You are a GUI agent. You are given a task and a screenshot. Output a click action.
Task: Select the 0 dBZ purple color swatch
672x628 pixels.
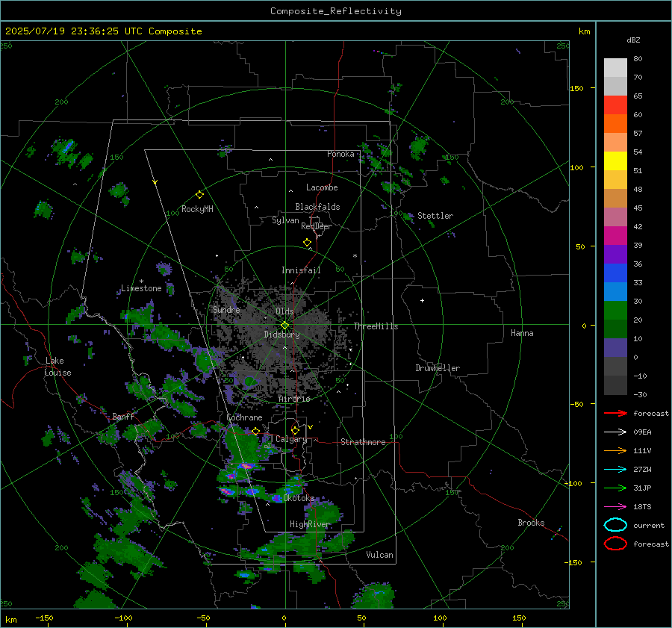tap(615, 348)
